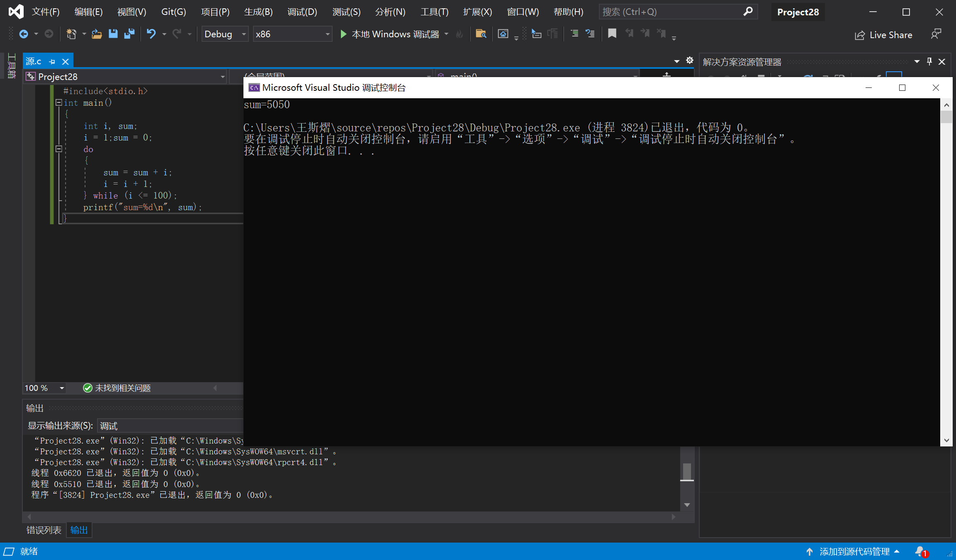Viewport: 956px width, 560px height.
Task: Click the Save All toolbar icon
Action: pos(129,34)
